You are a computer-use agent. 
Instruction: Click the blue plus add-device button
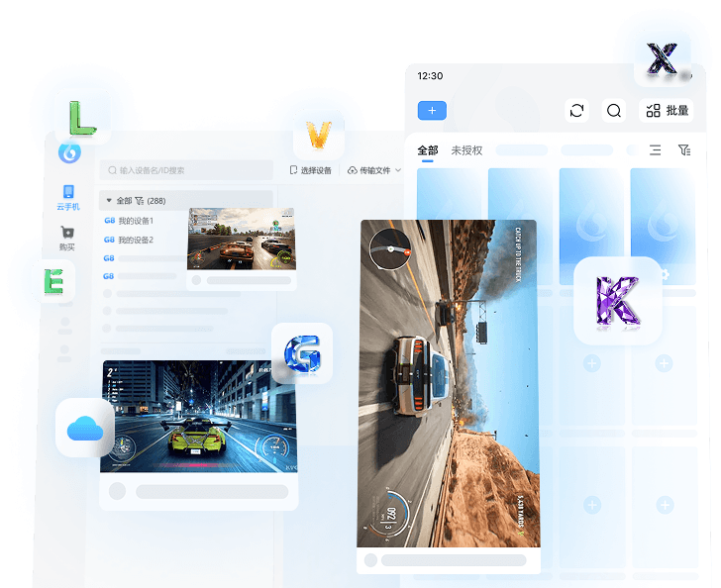click(432, 111)
